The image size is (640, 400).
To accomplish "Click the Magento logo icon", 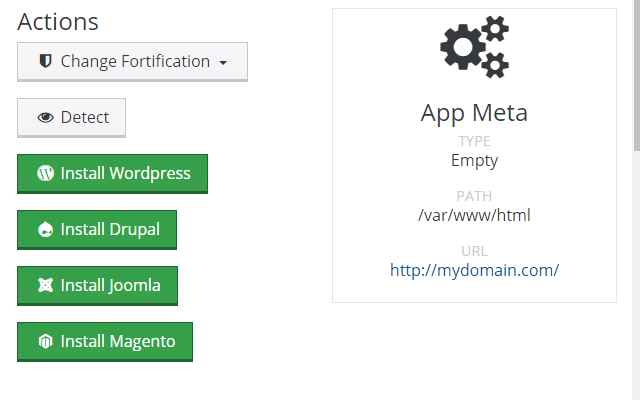I will (x=45, y=342).
